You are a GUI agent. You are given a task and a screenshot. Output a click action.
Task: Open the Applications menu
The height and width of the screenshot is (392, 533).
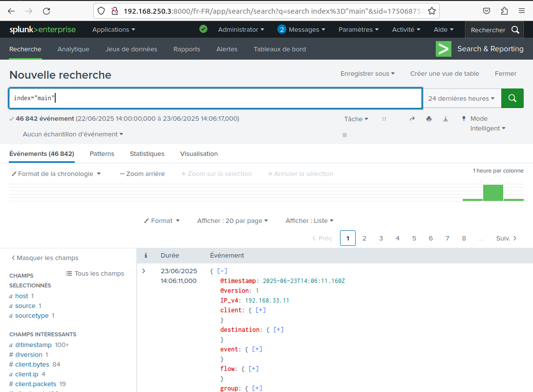tap(114, 30)
